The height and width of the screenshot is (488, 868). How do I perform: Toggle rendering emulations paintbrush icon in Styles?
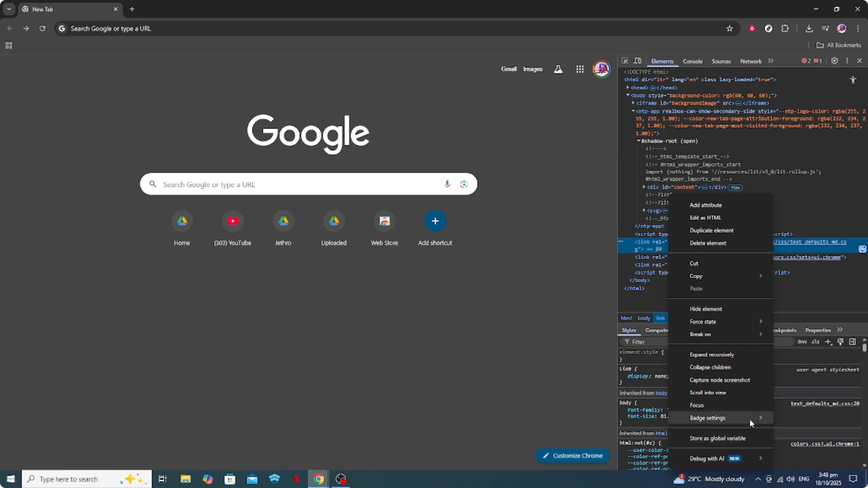[x=840, y=342]
